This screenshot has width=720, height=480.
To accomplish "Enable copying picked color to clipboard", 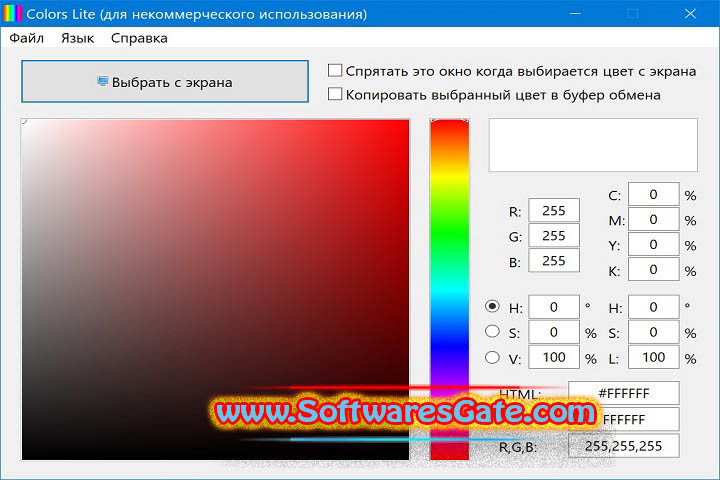I will 335,94.
